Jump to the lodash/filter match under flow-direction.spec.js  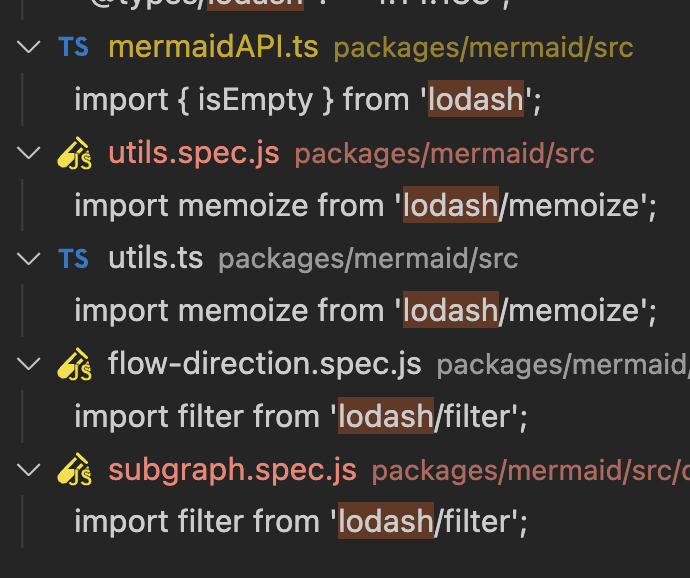click(x=301, y=416)
